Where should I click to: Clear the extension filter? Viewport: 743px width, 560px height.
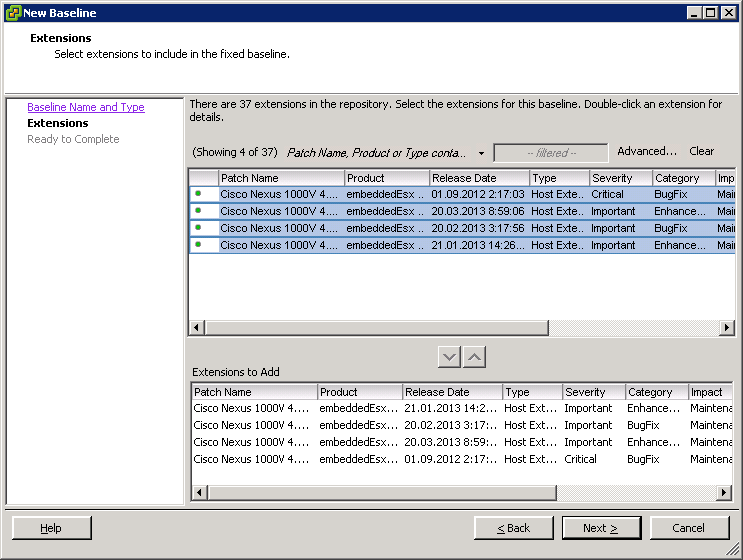point(701,151)
